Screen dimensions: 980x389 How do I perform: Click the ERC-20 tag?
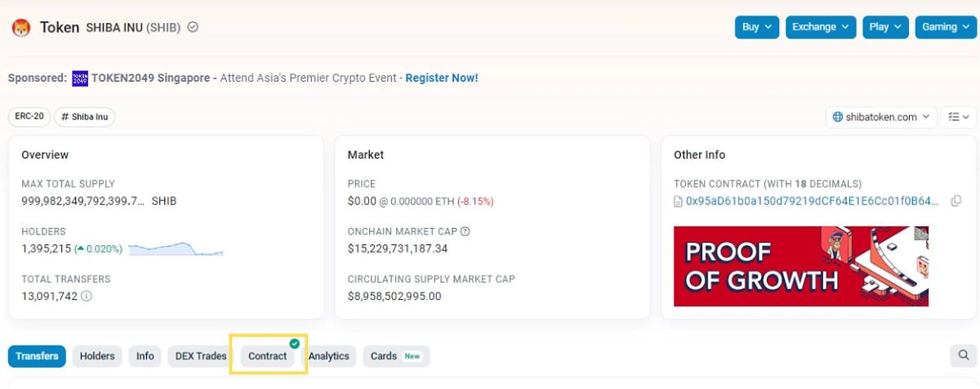(x=29, y=117)
